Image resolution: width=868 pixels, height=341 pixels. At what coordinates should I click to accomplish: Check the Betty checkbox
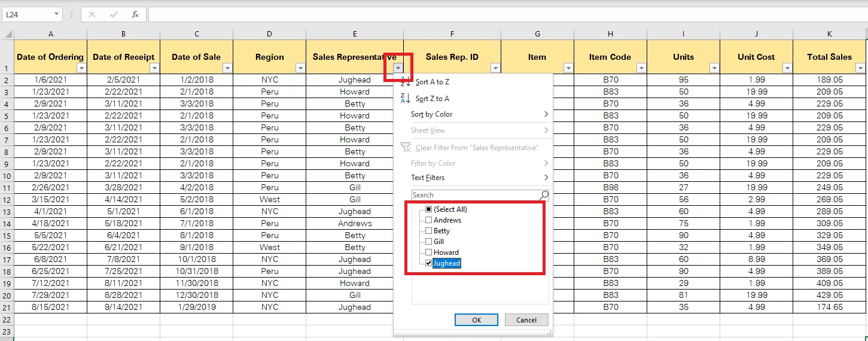point(428,231)
